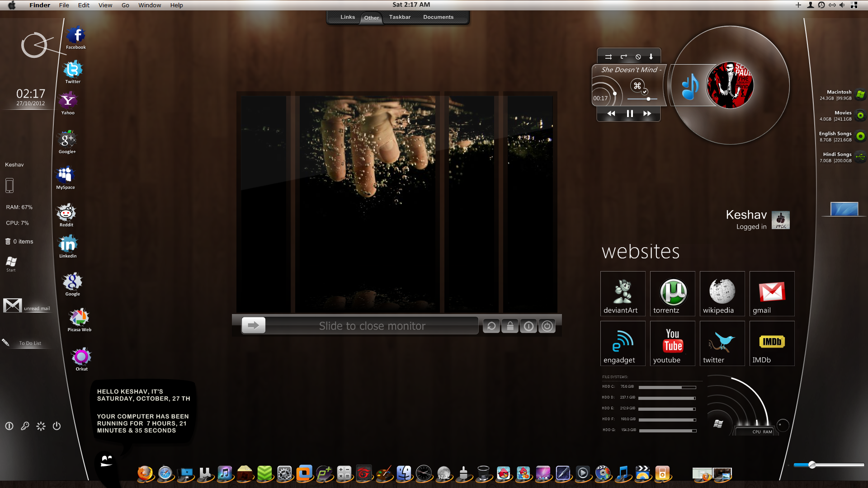868x488 pixels.
Task: Open the To Do List link
Action: [x=30, y=343]
